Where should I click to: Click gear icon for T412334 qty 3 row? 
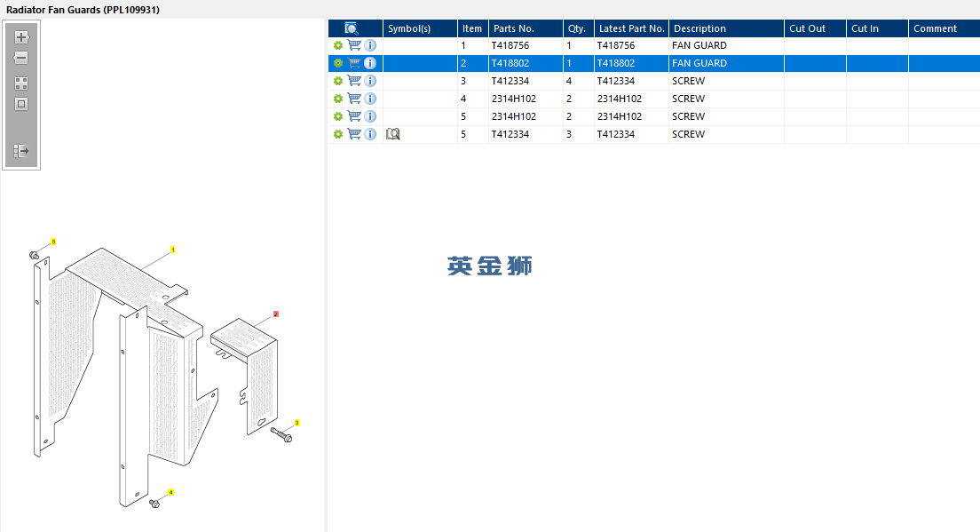(x=338, y=134)
